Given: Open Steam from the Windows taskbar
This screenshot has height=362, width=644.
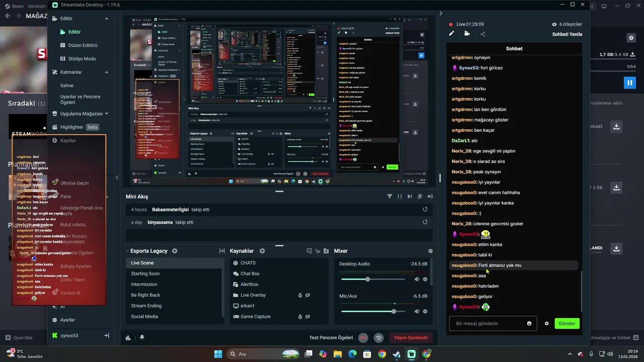Looking at the screenshot, I should (x=396, y=354).
